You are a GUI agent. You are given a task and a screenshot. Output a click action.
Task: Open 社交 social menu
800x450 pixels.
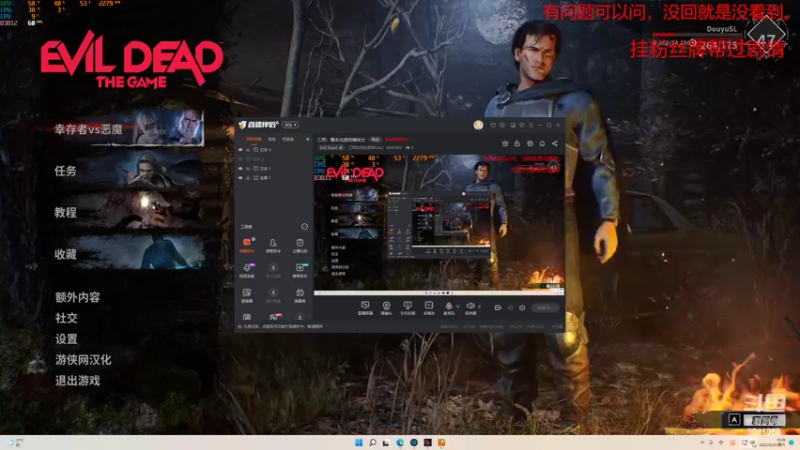pyautogui.click(x=66, y=318)
